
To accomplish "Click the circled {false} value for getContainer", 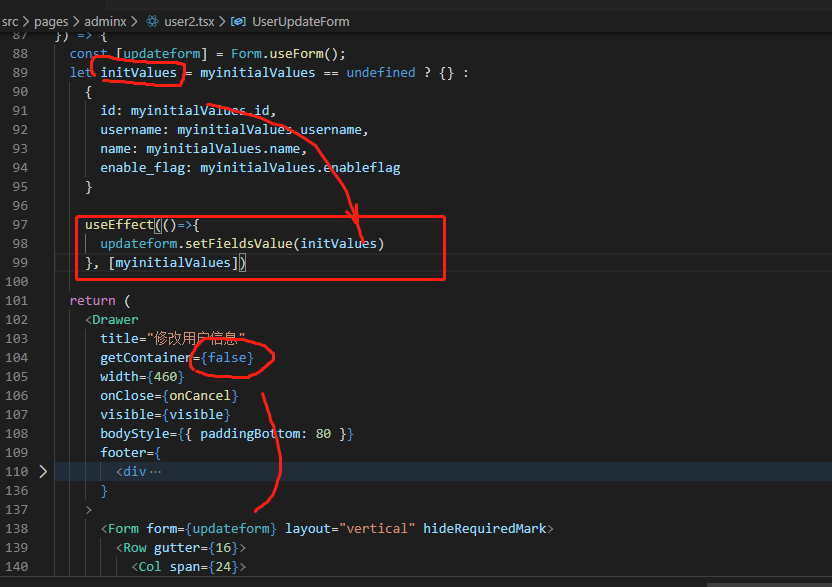I will (x=227, y=357).
